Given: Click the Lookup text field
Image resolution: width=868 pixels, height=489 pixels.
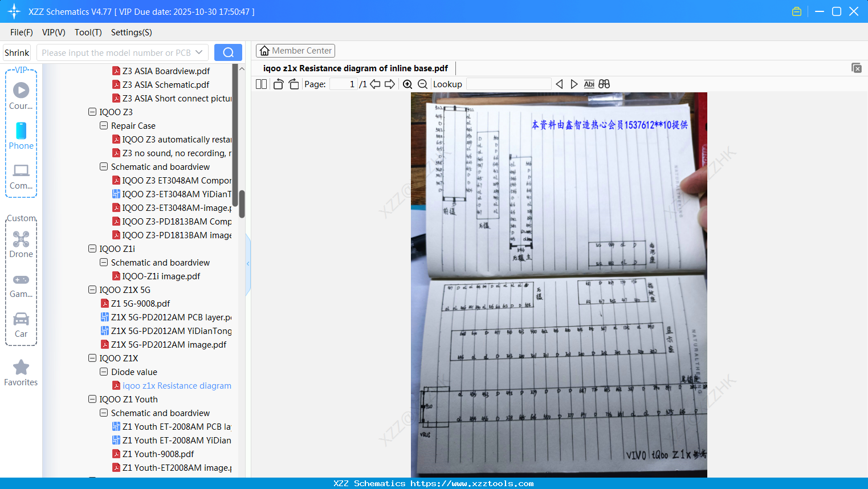Looking at the screenshot, I should point(508,84).
